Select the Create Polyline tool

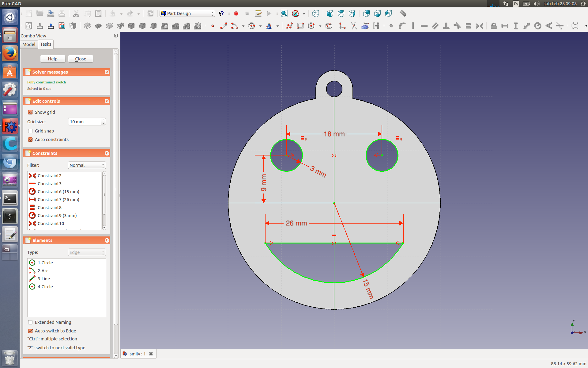pyautogui.click(x=289, y=26)
